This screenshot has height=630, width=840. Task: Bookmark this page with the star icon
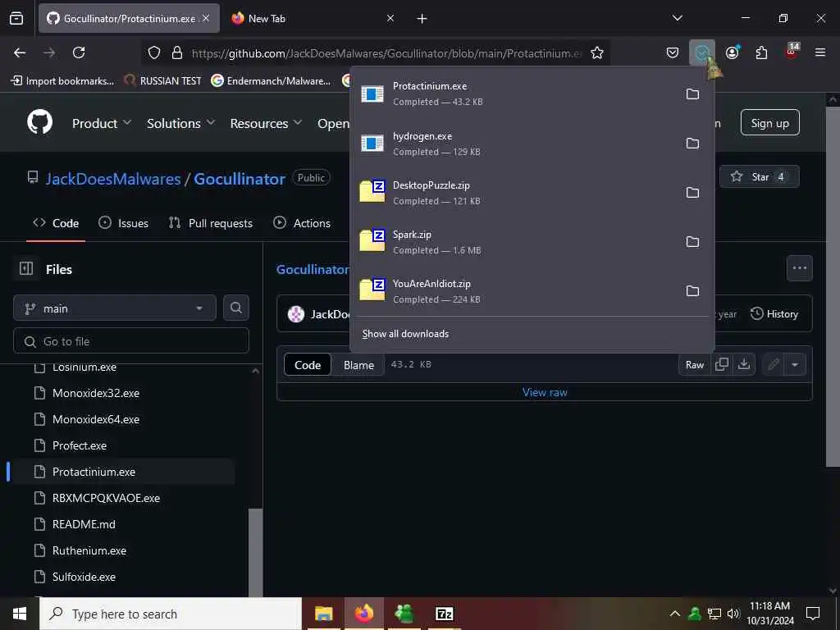[597, 52]
